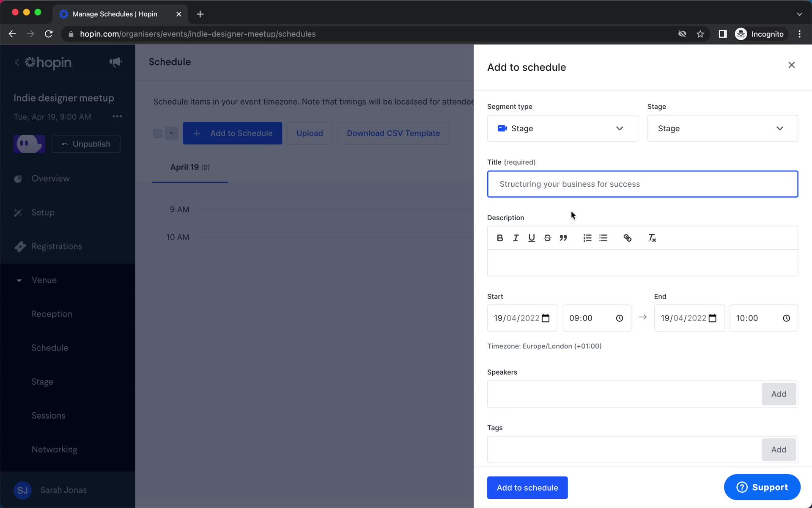Toggle bold formatting in the description editor
This screenshot has height=508, width=812.
500,238
